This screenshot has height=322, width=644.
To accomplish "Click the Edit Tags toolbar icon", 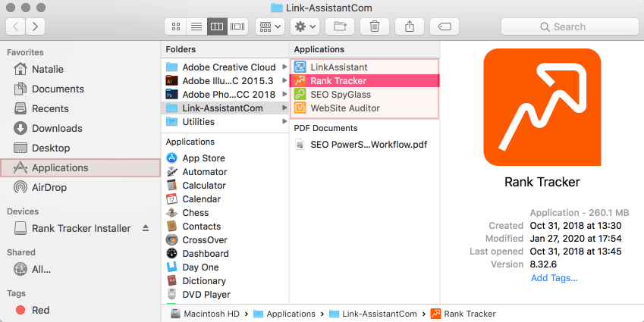I will coord(445,27).
